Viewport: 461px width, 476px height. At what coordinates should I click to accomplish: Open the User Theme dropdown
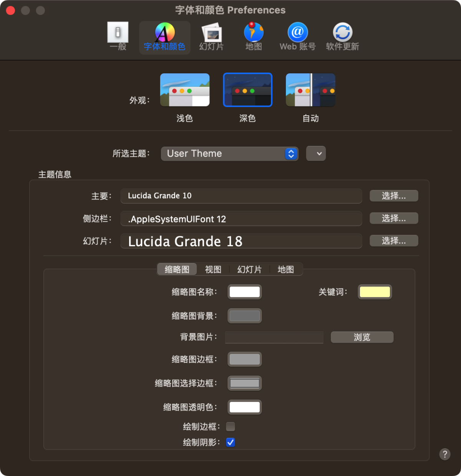(x=230, y=154)
